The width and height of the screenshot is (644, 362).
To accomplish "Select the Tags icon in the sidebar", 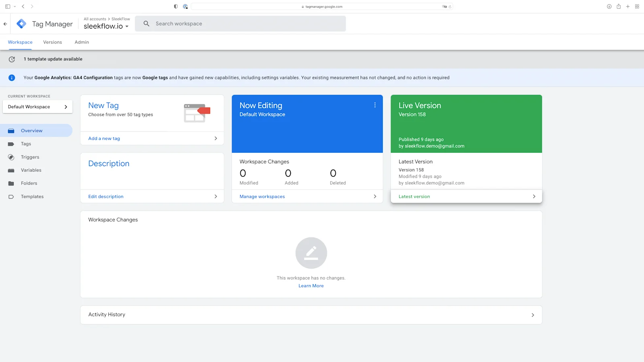I will [x=11, y=144].
